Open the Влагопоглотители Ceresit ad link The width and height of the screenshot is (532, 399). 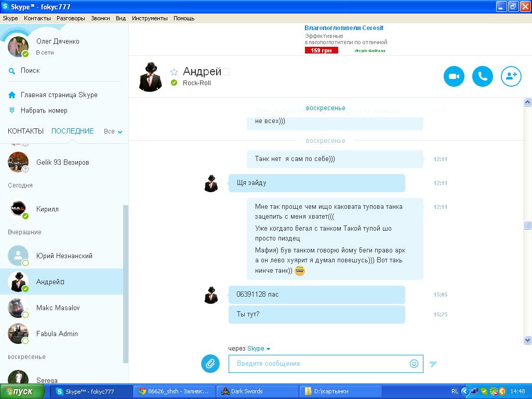(x=344, y=28)
